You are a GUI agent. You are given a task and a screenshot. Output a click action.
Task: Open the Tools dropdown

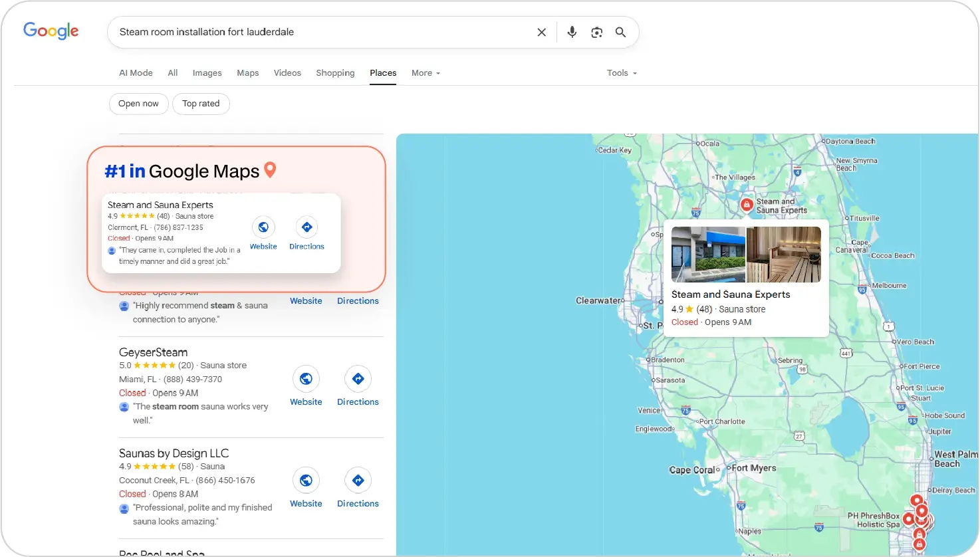pyautogui.click(x=621, y=73)
